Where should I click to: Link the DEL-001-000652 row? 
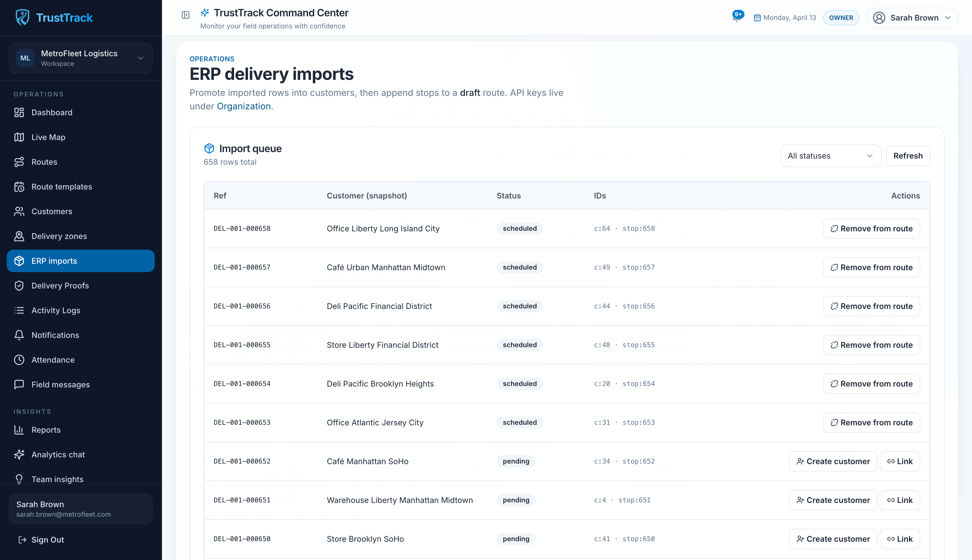[900, 461]
